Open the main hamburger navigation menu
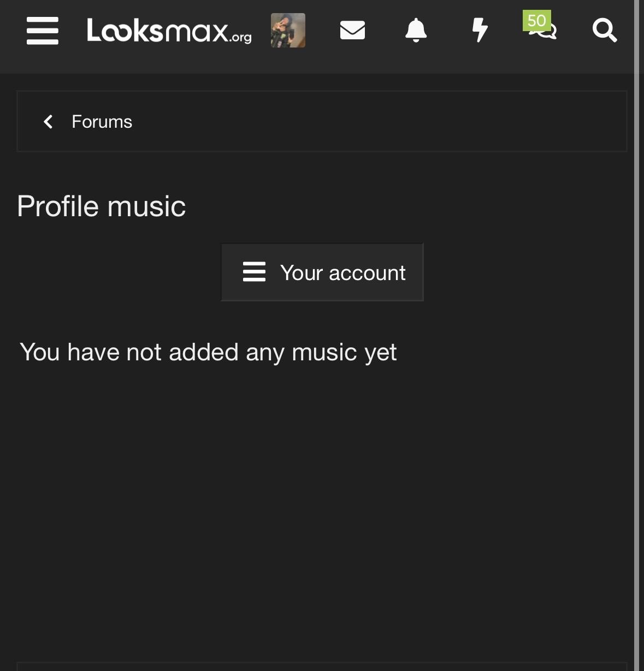Image resolution: width=644 pixels, height=671 pixels. (x=43, y=31)
